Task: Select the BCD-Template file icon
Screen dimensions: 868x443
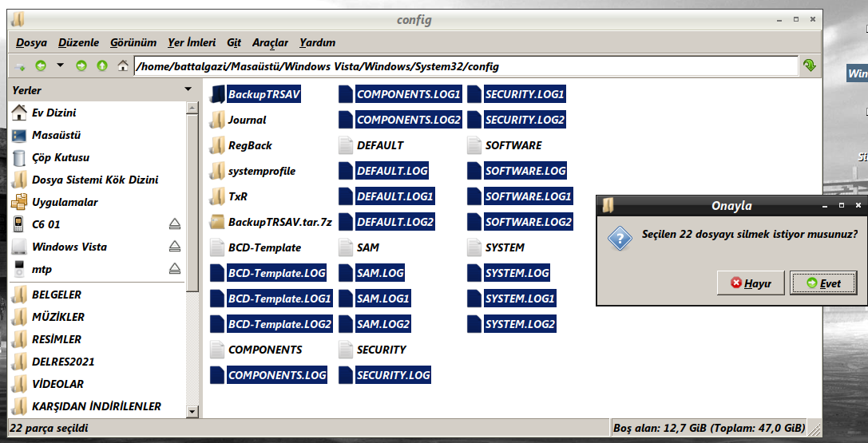Action: tap(217, 247)
